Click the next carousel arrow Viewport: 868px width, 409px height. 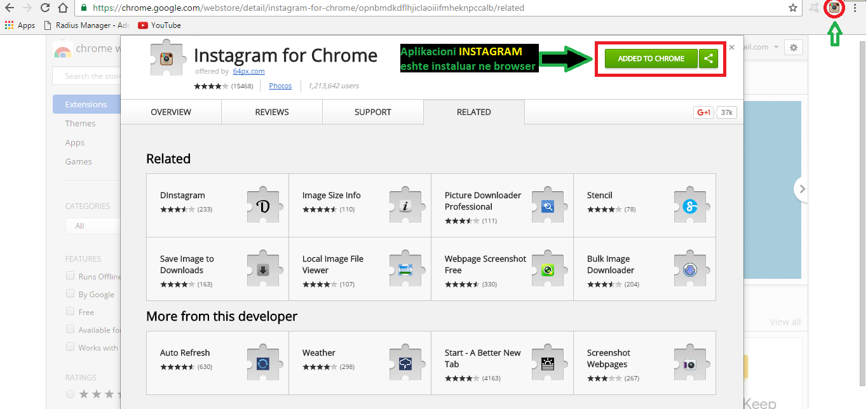click(802, 189)
